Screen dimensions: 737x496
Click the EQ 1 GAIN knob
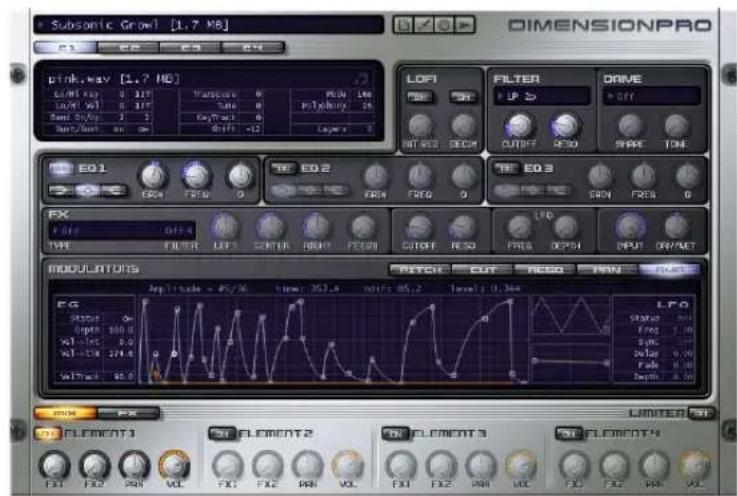pos(153,176)
